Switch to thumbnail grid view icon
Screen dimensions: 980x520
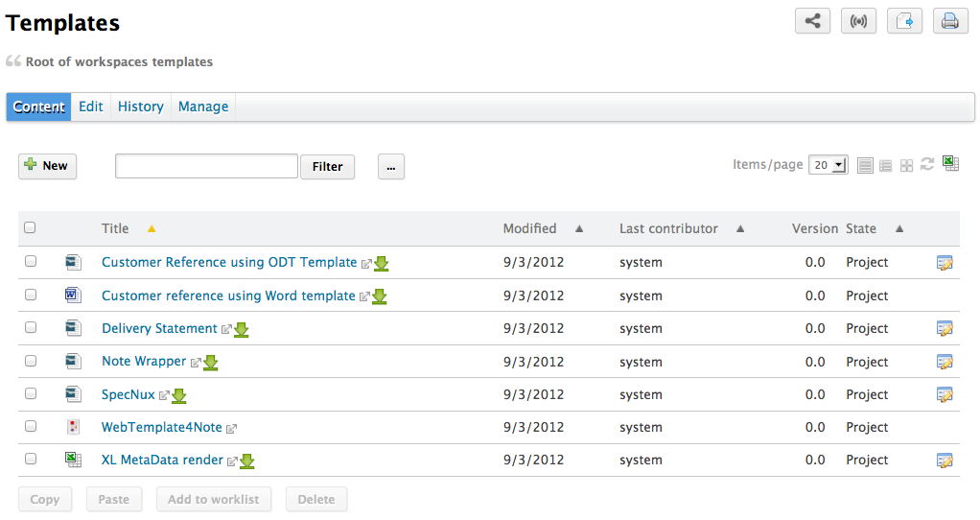pyautogui.click(x=906, y=166)
